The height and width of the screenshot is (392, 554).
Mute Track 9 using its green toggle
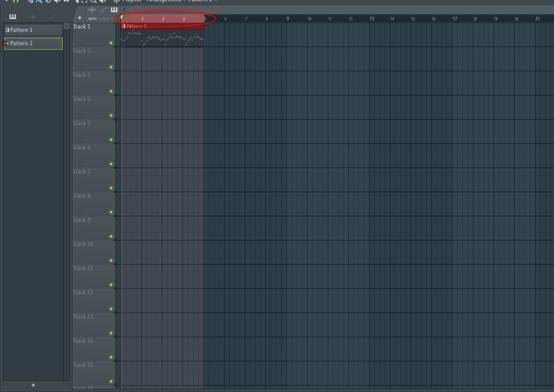pos(111,237)
